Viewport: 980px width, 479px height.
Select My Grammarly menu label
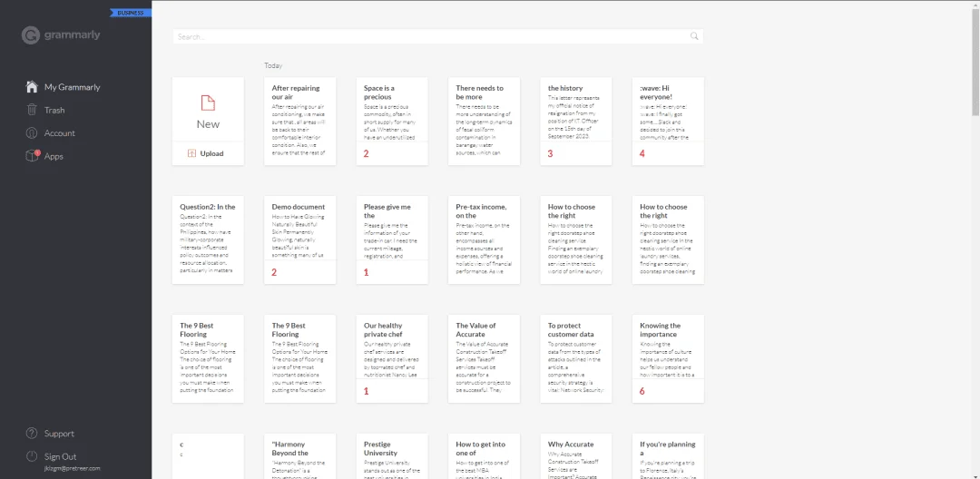(x=72, y=87)
